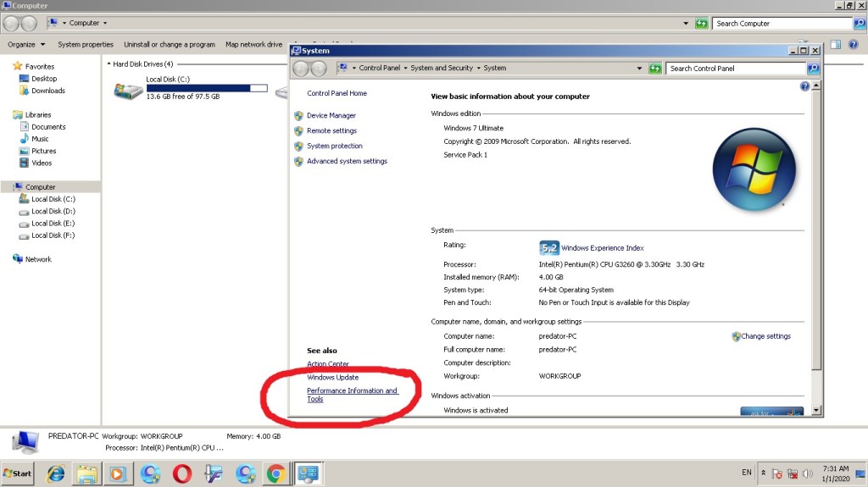Screen dimensions: 868x487
Task: Open the Opera browser taskbar icon
Action: (x=181, y=473)
